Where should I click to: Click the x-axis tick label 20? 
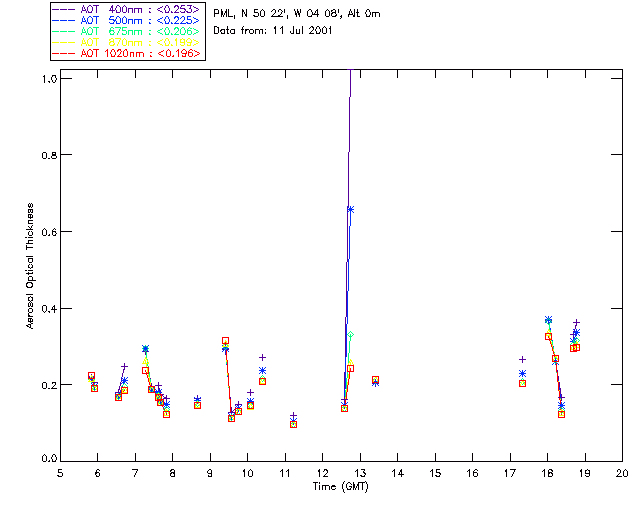[x=622, y=472]
